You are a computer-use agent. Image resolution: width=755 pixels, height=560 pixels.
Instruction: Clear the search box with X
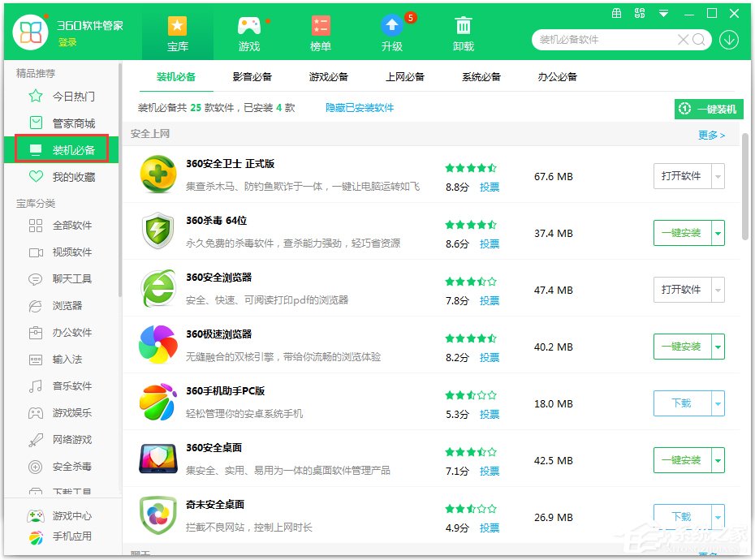pos(683,40)
